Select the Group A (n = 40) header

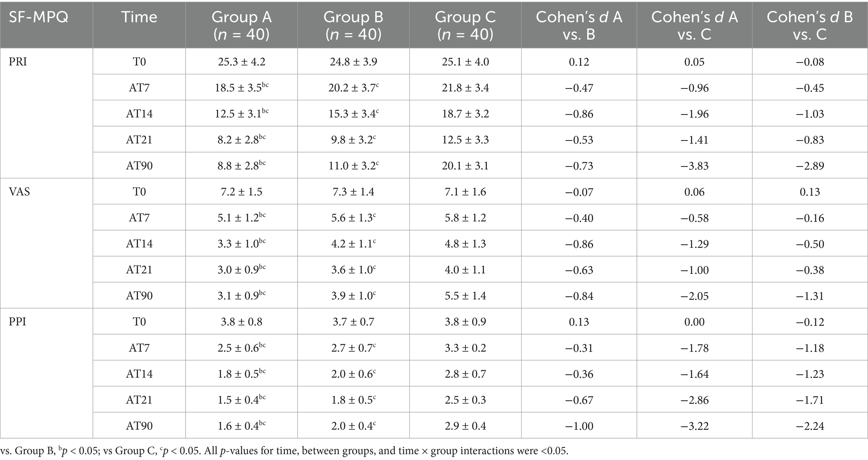[241, 25]
